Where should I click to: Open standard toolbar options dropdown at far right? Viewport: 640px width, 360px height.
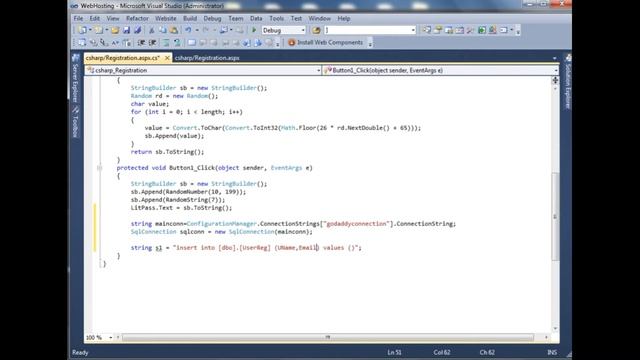[x=518, y=31]
